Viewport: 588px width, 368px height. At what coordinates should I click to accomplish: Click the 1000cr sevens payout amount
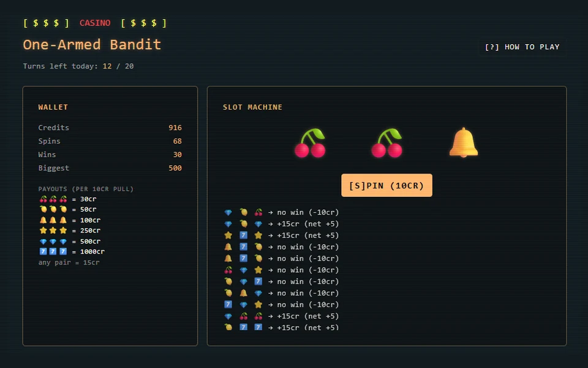click(x=92, y=251)
